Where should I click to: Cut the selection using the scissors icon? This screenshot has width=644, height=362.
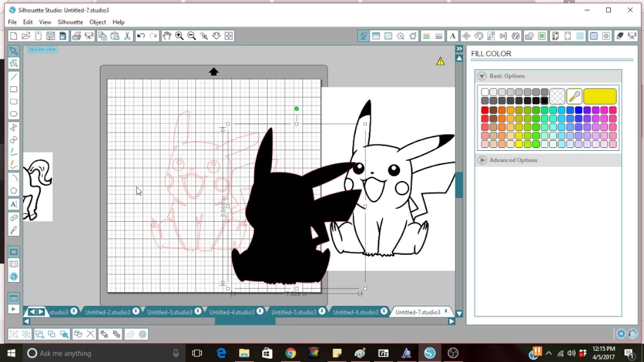(x=127, y=36)
